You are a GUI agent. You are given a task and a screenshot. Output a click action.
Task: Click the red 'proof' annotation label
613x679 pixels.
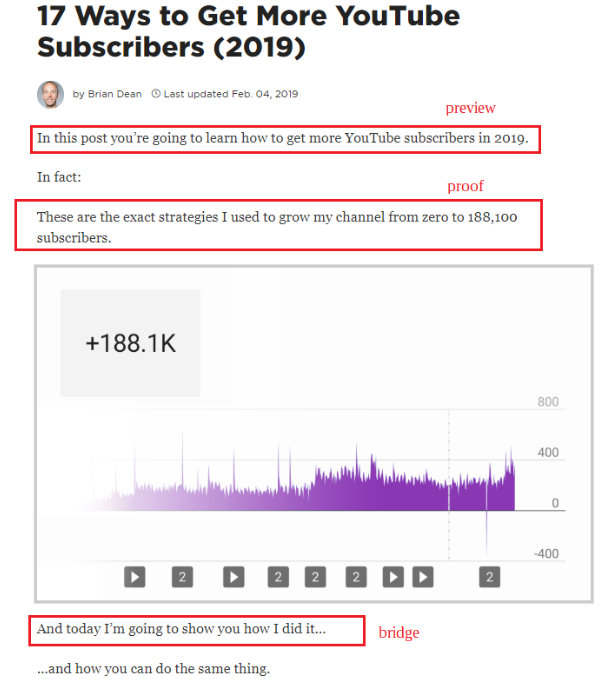point(465,187)
